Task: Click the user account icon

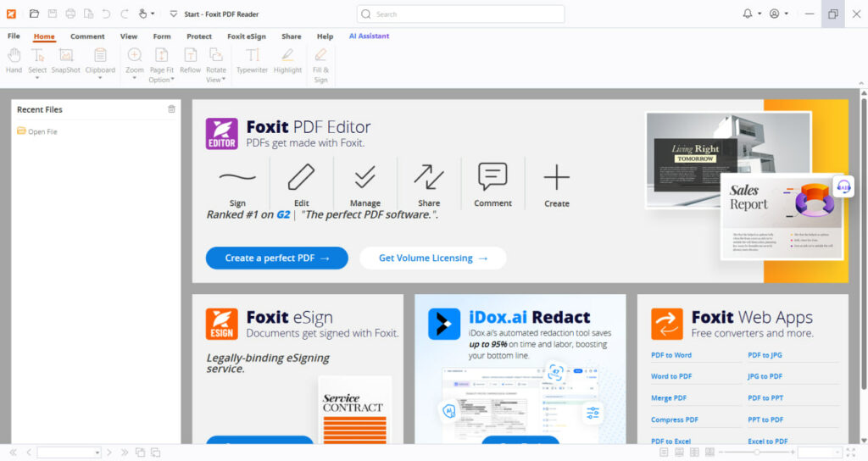Action: coord(775,14)
